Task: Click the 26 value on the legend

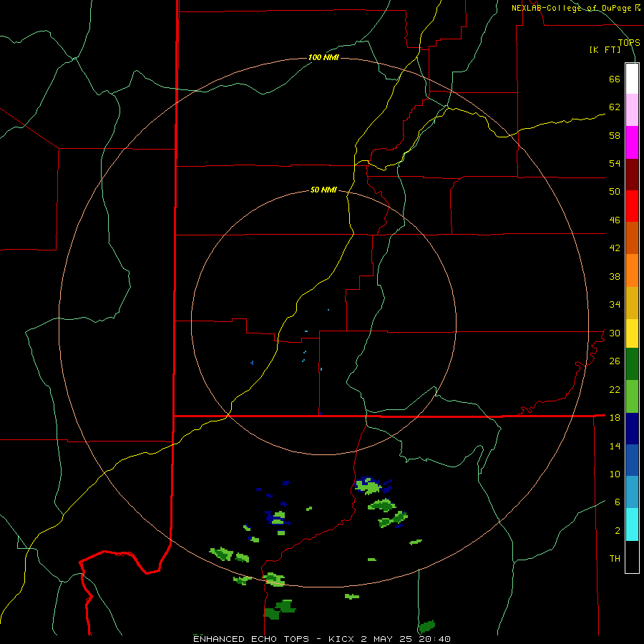Action: pyautogui.click(x=615, y=361)
